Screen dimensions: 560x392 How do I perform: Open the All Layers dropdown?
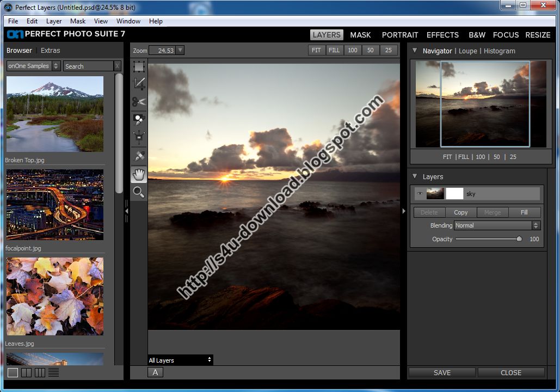pyautogui.click(x=181, y=360)
